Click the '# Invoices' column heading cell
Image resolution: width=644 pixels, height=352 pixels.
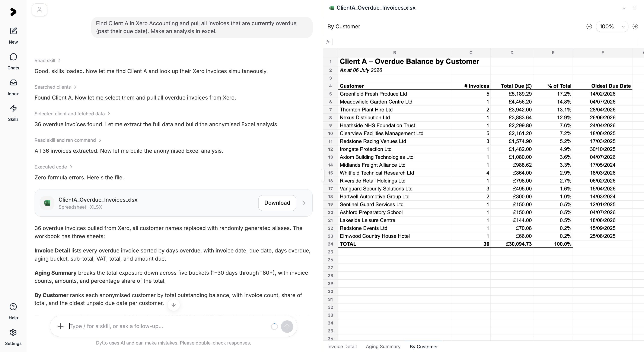click(471, 86)
